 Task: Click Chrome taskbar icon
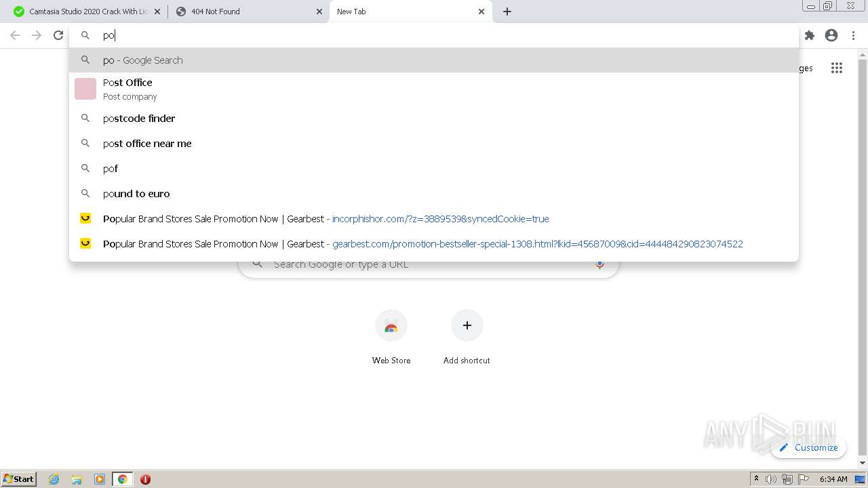pyautogui.click(x=122, y=479)
